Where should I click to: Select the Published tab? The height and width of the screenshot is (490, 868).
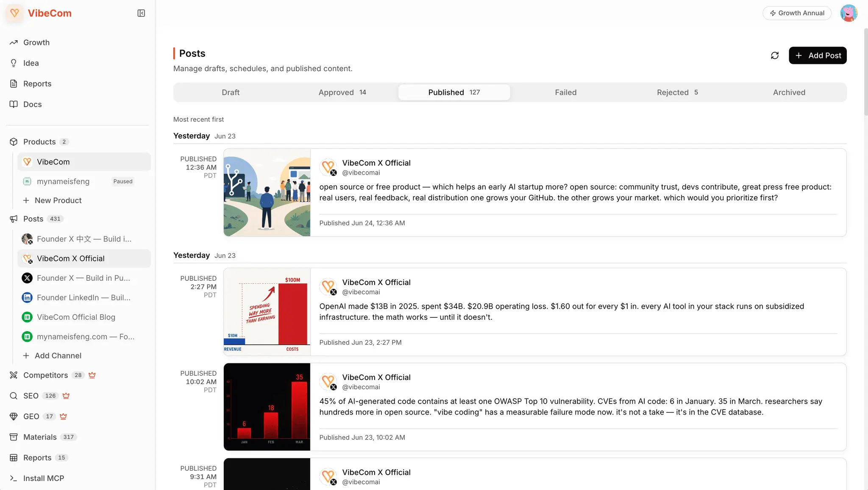coord(454,92)
